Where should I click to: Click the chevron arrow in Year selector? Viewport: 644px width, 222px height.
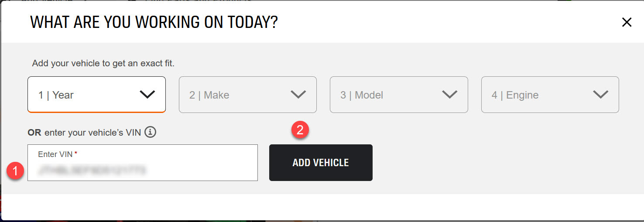(x=147, y=95)
